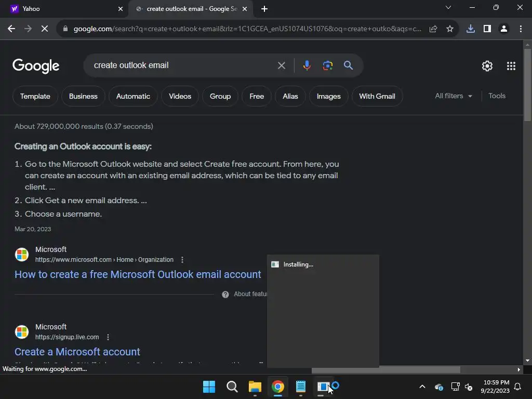This screenshot has width=532, height=399.
Task: Toggle Chrome side panel
Action: pyautogui.click(x=487, y=29)
